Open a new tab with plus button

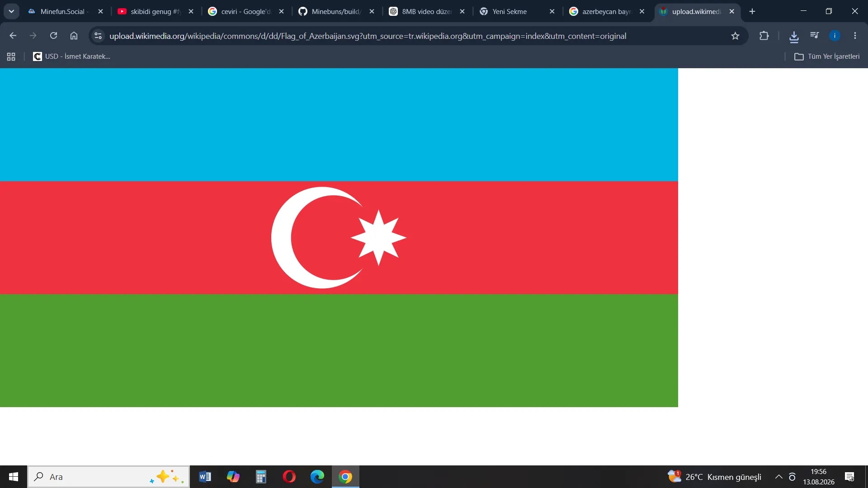752,11
